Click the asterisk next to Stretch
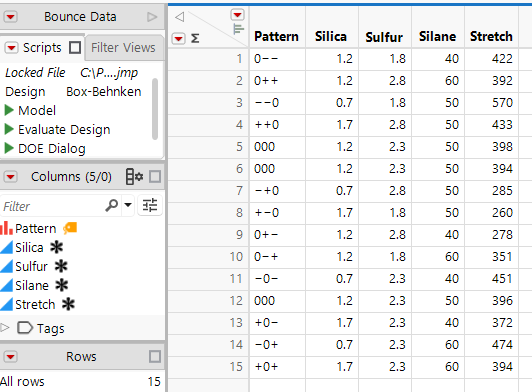Image resolution: width=532 pixels, height=392 pixels. click(68, 304)
